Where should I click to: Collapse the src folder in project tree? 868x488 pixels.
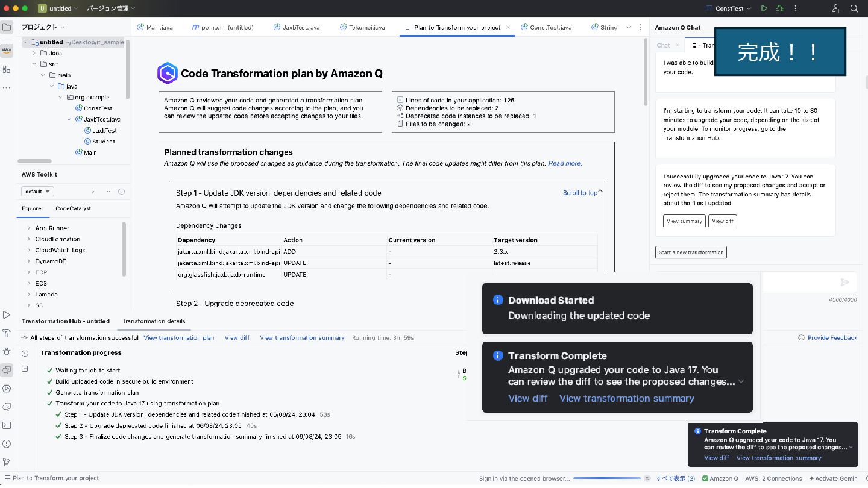pos(34,64)
